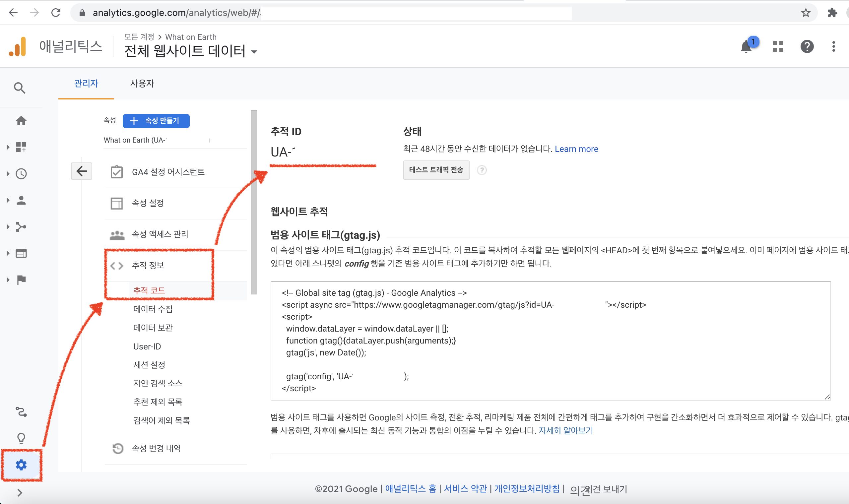The width and height of the screenshot is (849, 504).
Task: Open the 애널리틱스 홈 footer link
Action: pos(410,489)
